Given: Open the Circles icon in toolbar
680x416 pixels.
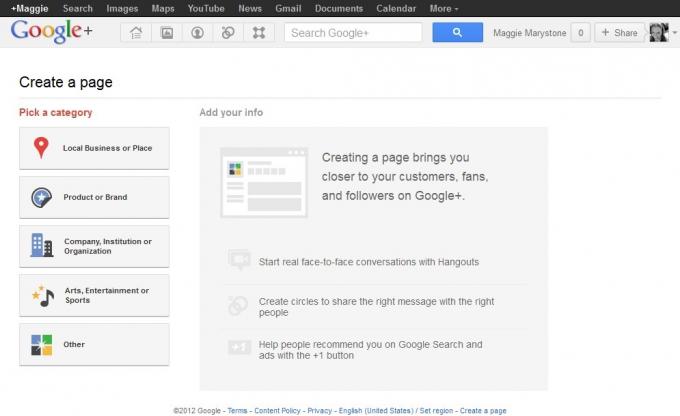Looking at the screenshot, I should (x=228, y=33).
